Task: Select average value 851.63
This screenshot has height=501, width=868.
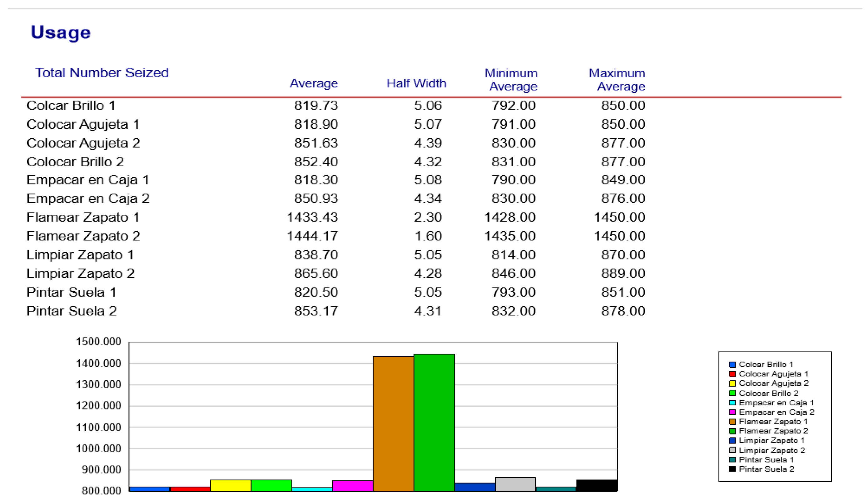Action: [x=316, y=143]
